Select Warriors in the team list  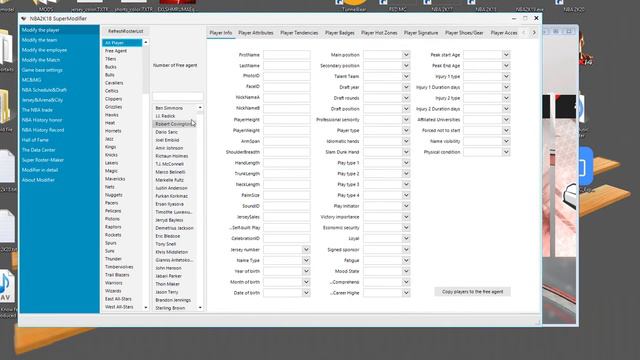pyautogui.click(x=113, y=283)
